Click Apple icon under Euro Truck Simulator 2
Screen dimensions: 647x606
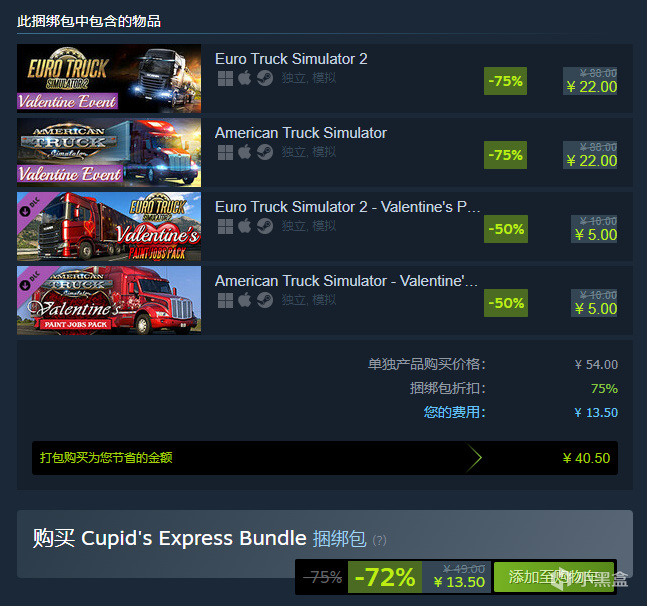pos(245,78)
